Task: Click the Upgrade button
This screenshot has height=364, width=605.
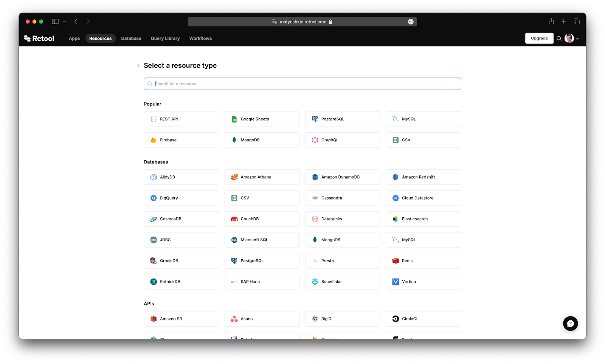Action: (x=539, y=38)
